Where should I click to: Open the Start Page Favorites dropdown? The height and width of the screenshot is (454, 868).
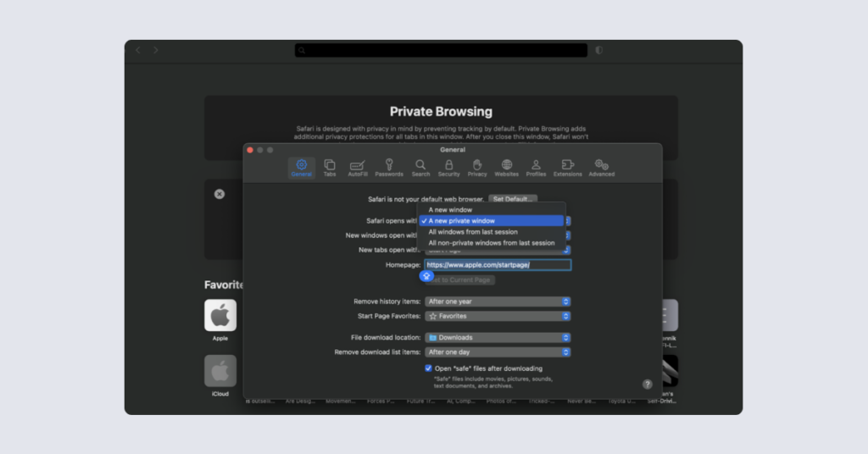(498, 316)
